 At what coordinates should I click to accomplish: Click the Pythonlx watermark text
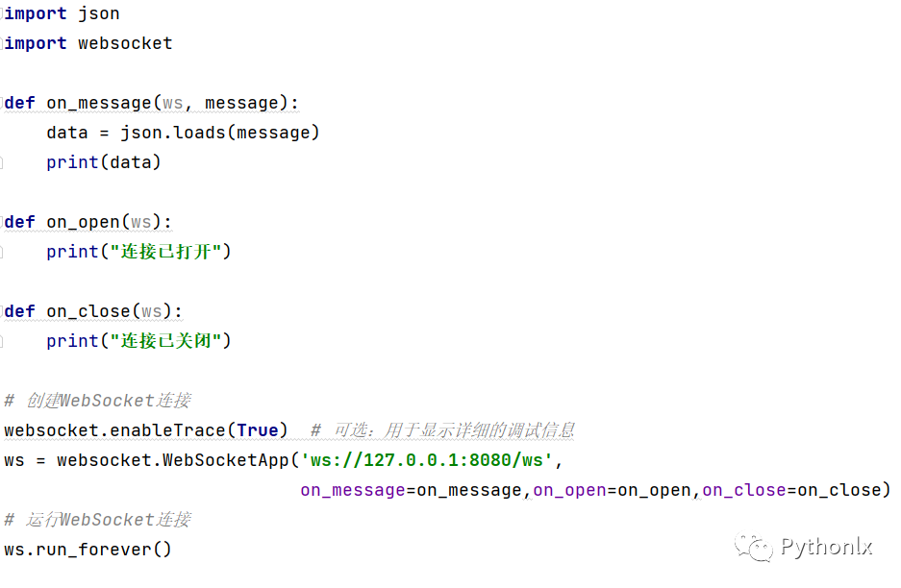point(826,548)
